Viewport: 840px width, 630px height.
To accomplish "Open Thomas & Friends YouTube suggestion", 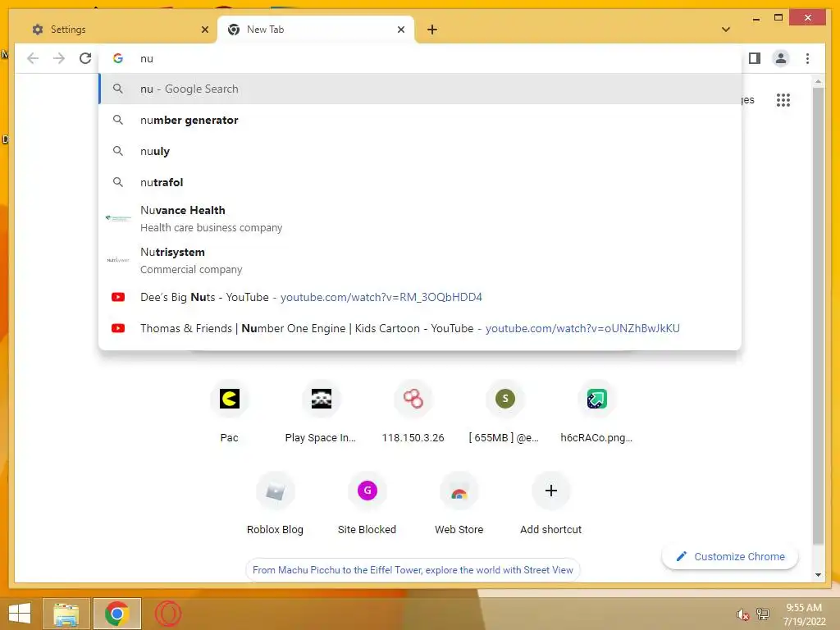I will pos(420,328).
